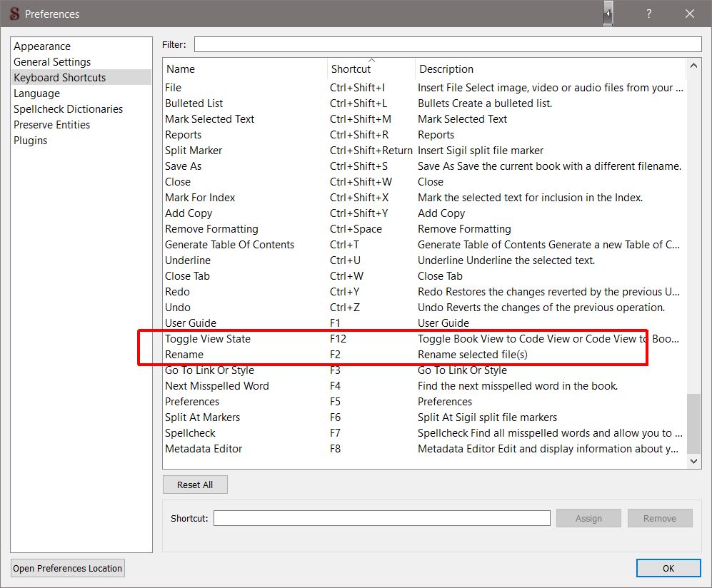Click the Ctrl+Space shortcut cell

pos(356,229)
